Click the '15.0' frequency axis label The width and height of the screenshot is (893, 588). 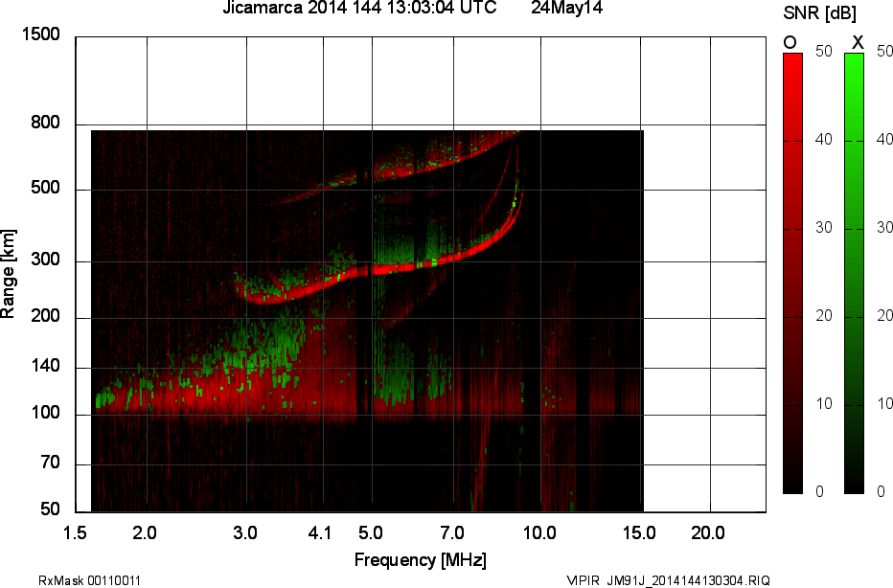point(638,533)
